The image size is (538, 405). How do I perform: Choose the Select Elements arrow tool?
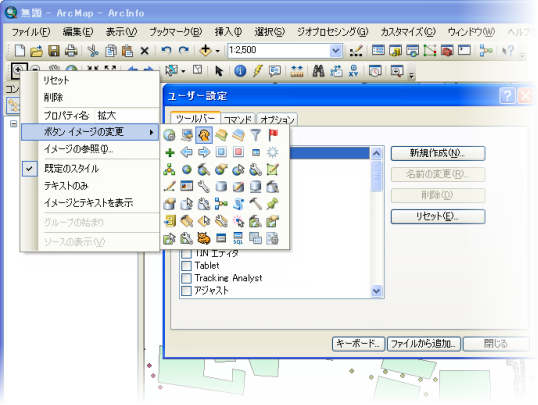click(219, 71)
